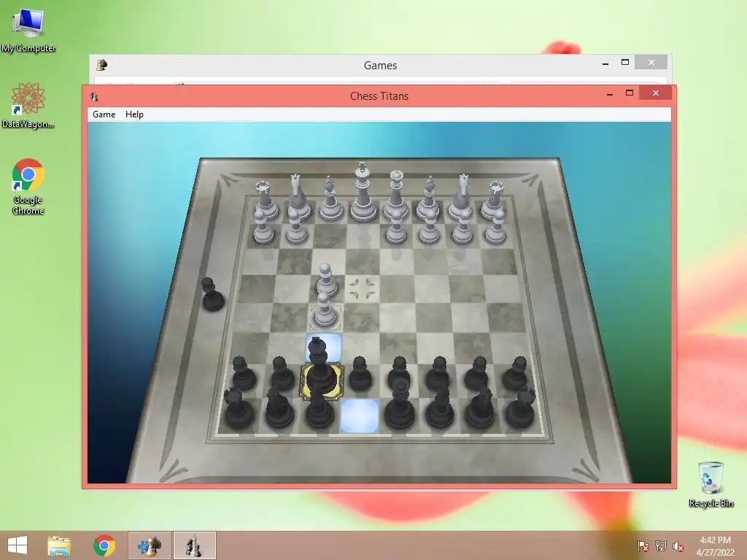Select the leftmost black rook
This screenshot has height=560, width=747.
(239, 408)
